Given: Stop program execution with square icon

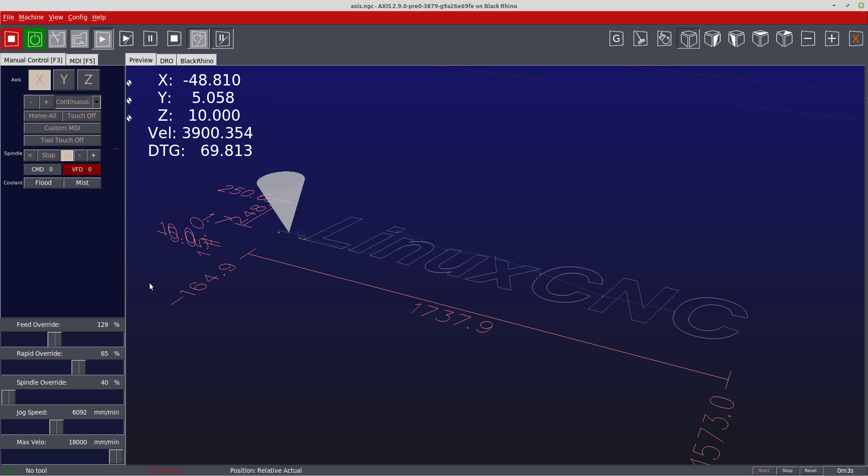Looking at the screenshot, I should coord(174,39).
